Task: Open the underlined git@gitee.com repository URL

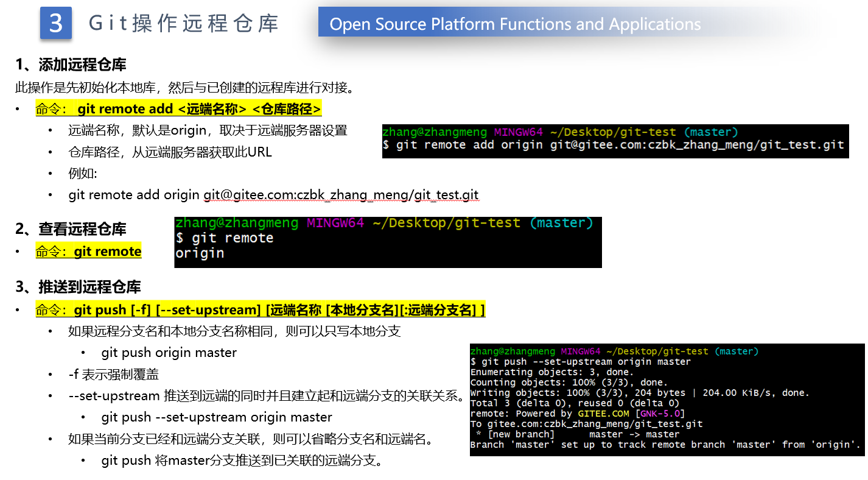Action: pyautogui.click(x=341, y=195)
